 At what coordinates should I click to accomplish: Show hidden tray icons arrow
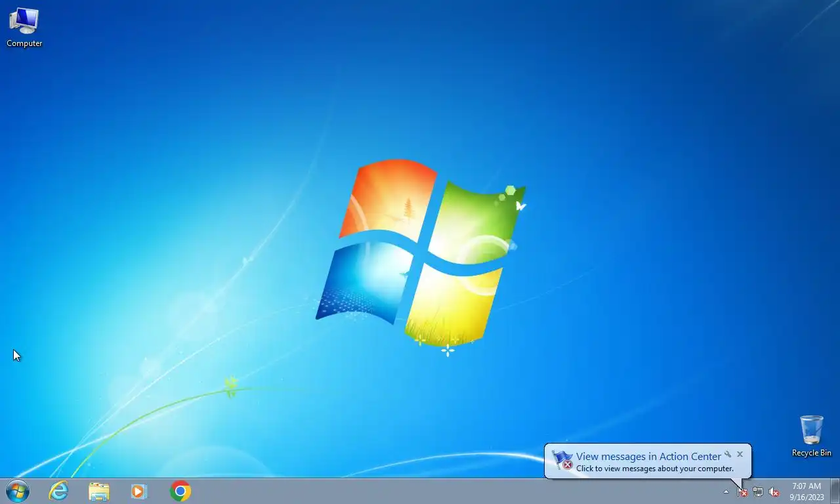pyautogui.click(x=726, y=492)
